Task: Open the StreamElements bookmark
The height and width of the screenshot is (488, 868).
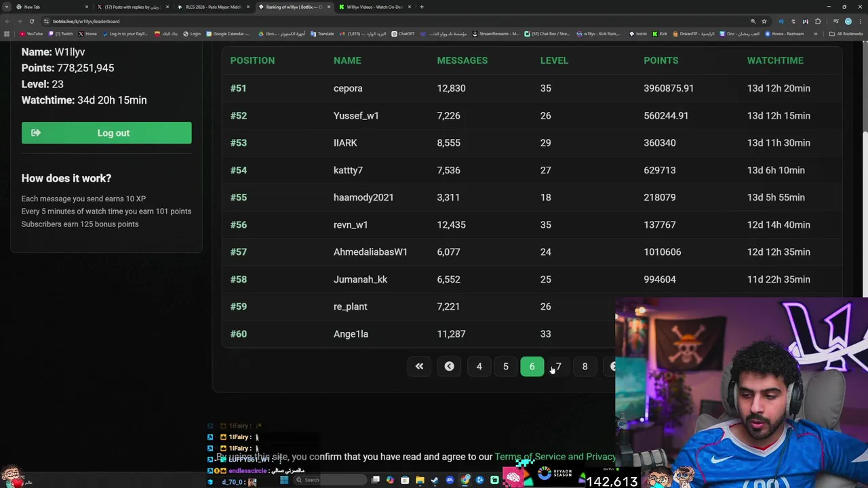Action: click(496, 34)
